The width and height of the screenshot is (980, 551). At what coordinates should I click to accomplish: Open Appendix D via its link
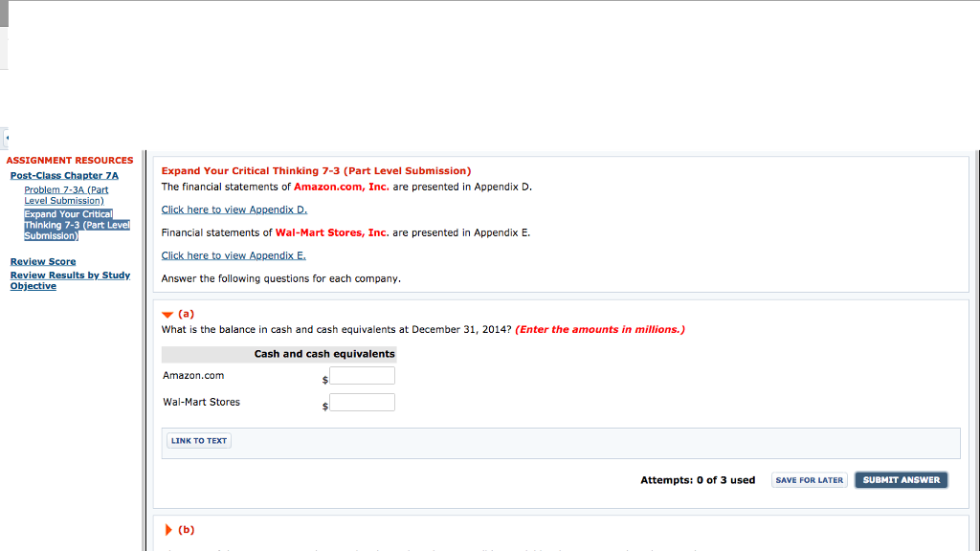pyautogui.click(x=233, y=209)
